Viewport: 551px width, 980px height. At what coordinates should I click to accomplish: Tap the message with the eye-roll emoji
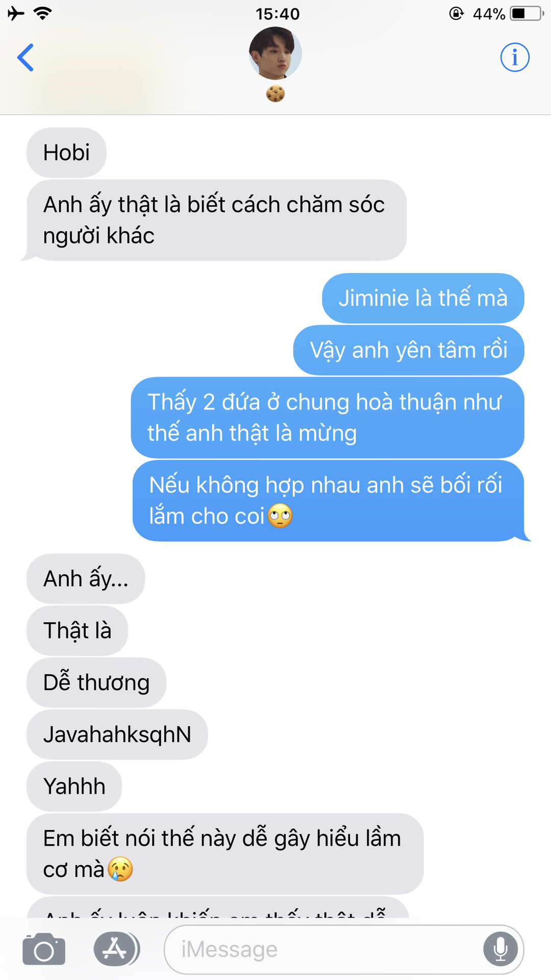coord(328,501)
